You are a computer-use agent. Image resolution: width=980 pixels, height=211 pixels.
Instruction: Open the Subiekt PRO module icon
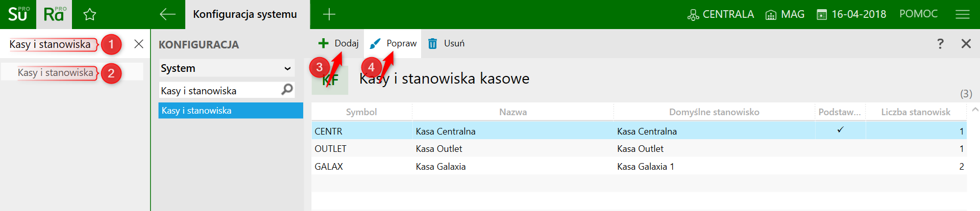pyautogui.click(x=18, y=14)
